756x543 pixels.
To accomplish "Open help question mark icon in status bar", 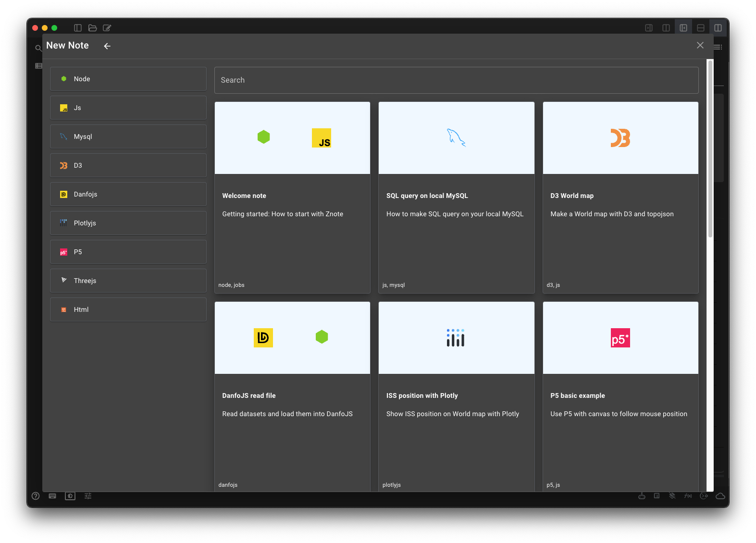I will 36,496.
